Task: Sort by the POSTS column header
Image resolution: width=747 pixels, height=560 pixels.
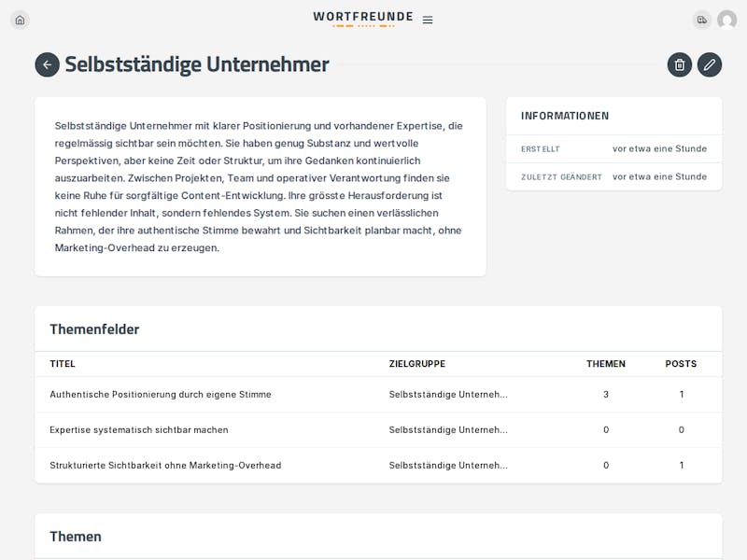Action: [681, 364]
